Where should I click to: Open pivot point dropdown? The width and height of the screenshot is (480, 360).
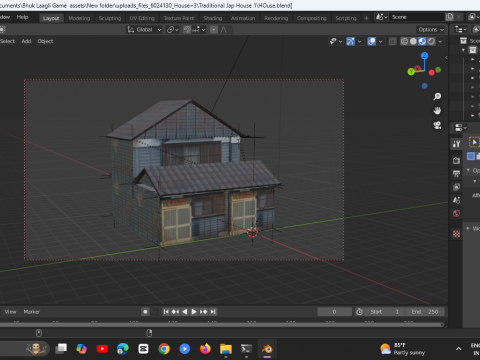173,30
